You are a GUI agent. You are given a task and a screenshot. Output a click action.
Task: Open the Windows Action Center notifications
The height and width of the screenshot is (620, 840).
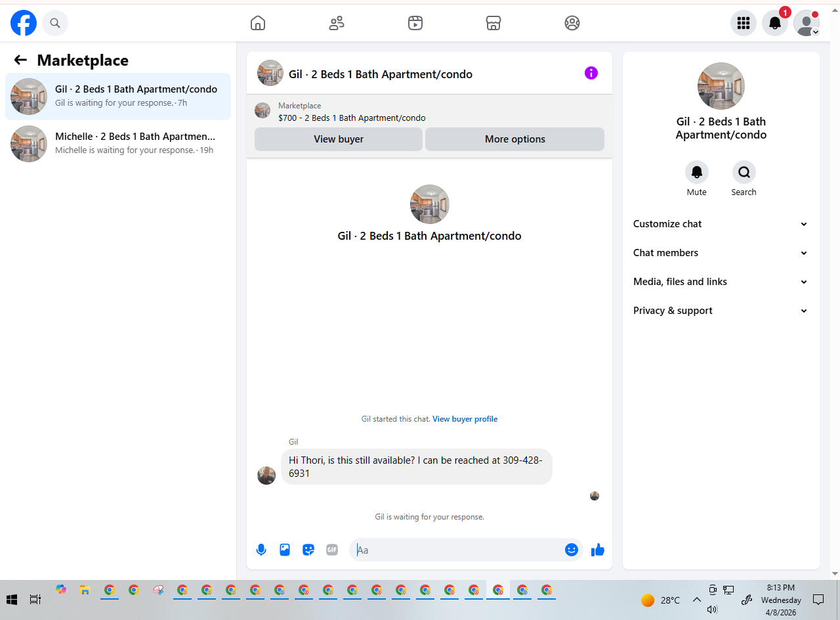tap(818, 600)
